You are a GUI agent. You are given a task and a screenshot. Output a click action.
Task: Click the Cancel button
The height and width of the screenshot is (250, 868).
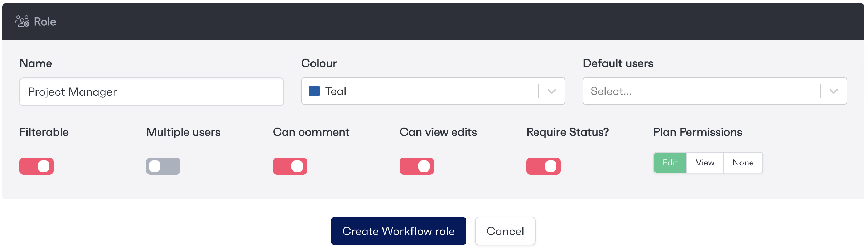[x=505, y=231]
